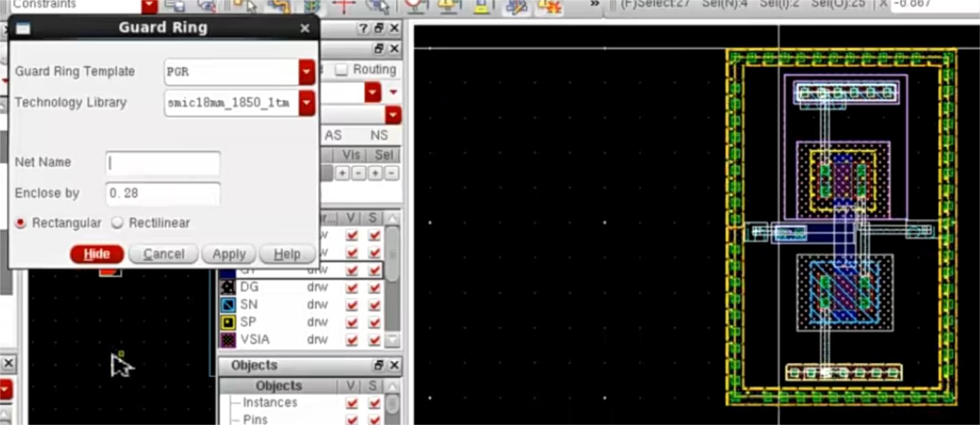This screenshot has height=425, width=980.
Task: Click the layers list scroll down arrow
Action: [x=393, y=340]
